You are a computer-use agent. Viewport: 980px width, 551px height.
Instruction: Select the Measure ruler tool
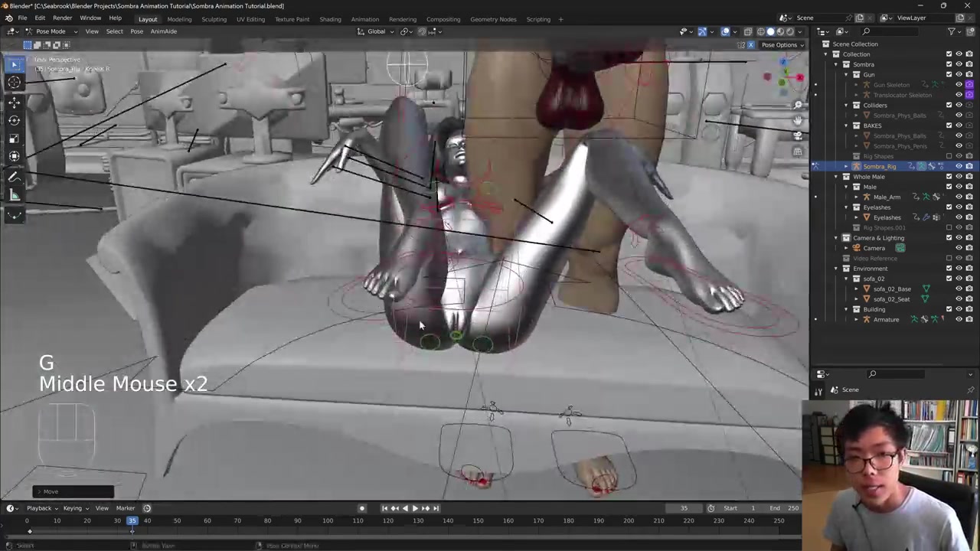(14, 196)
